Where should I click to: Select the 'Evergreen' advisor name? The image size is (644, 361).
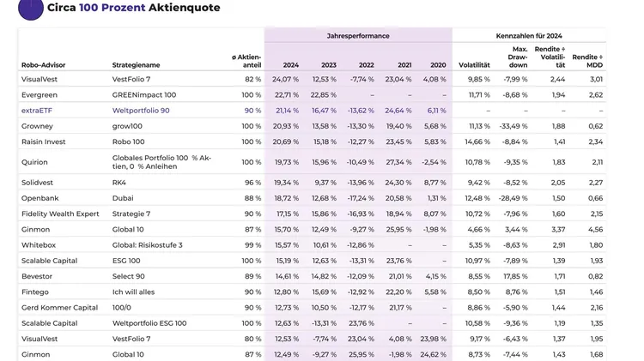pos(39,95)
